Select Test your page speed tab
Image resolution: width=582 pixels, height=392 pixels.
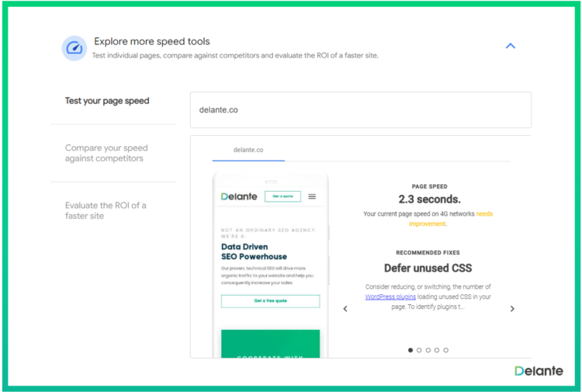click(x=107, y=101)
